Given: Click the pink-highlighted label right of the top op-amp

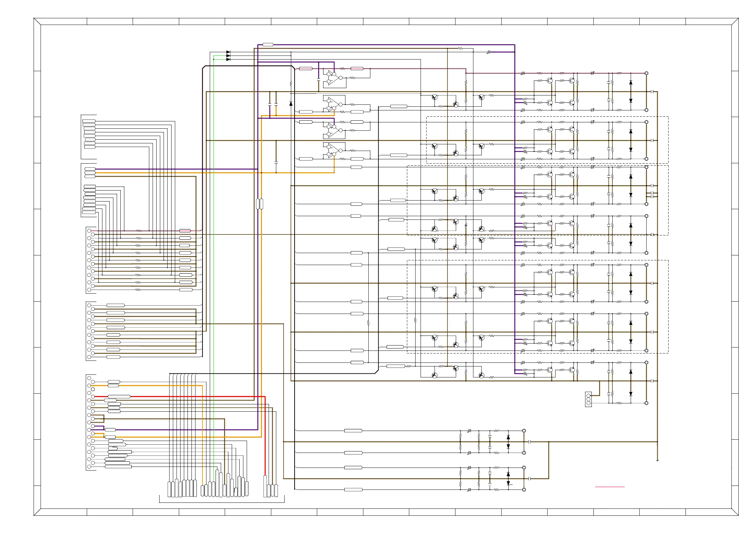Looking at the screenshot, I should (x=357, y=69).
